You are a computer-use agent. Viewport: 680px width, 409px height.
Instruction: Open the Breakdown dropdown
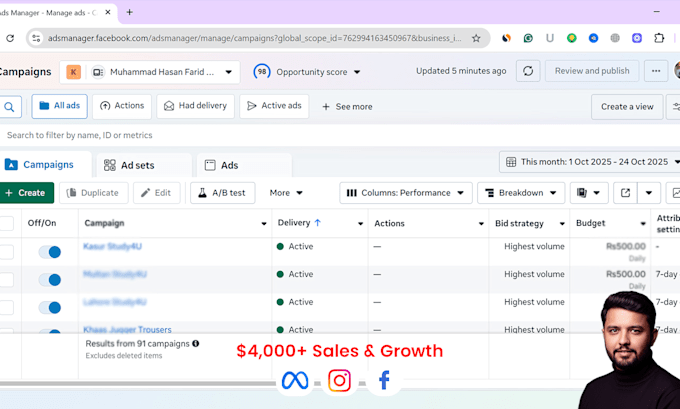tap(521, 193)
